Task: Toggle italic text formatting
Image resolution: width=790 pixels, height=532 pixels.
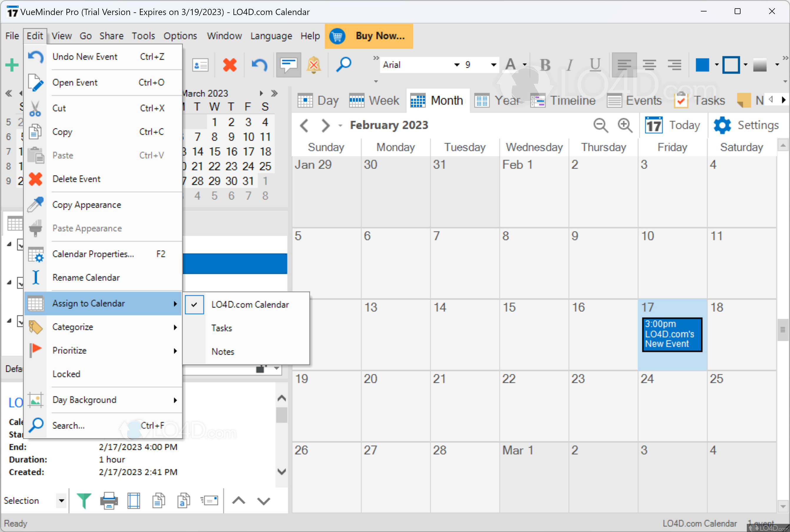Action: point(570,65)
